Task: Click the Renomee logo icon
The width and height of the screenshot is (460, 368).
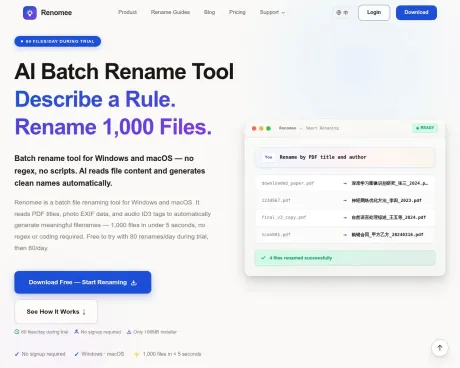Action: coord(30,13)
